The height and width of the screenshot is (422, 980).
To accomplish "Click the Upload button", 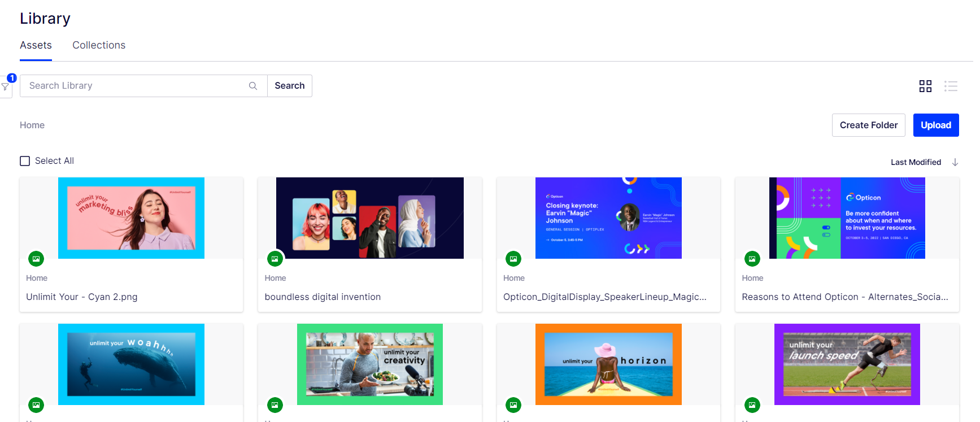I will point(935,125).
